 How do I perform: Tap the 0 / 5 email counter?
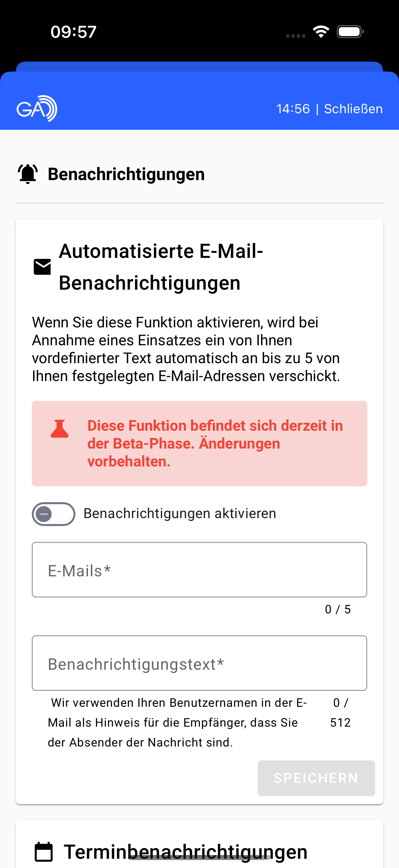click(x=338, y=609)
